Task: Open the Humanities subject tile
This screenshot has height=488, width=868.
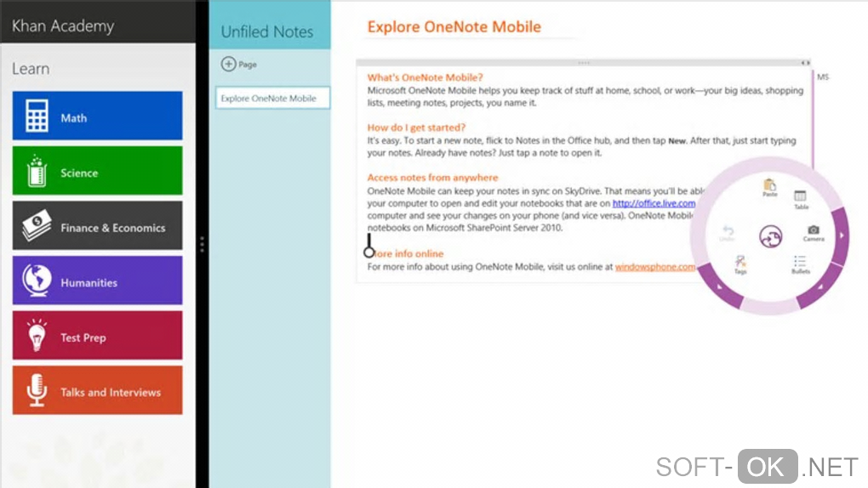Action: (x=97, y=280)
